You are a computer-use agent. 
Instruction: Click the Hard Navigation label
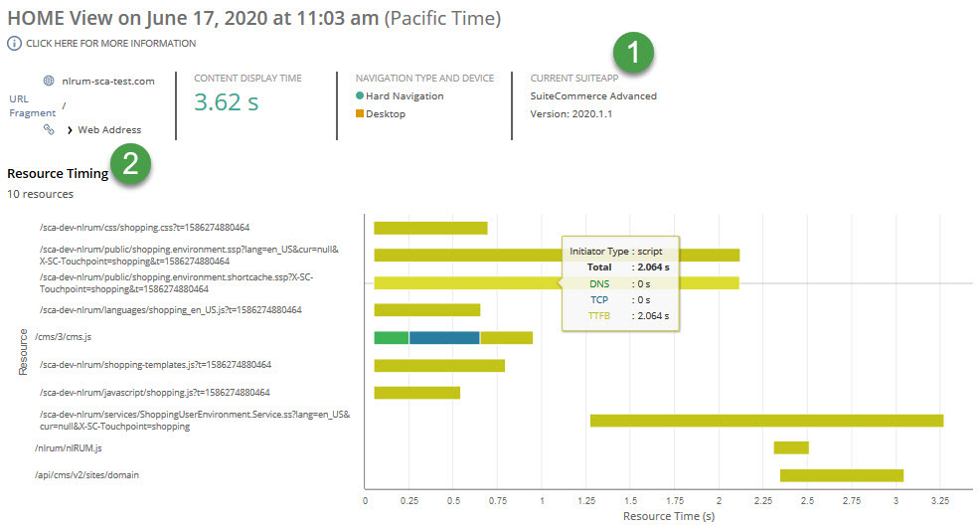click(x=405, y=95)
